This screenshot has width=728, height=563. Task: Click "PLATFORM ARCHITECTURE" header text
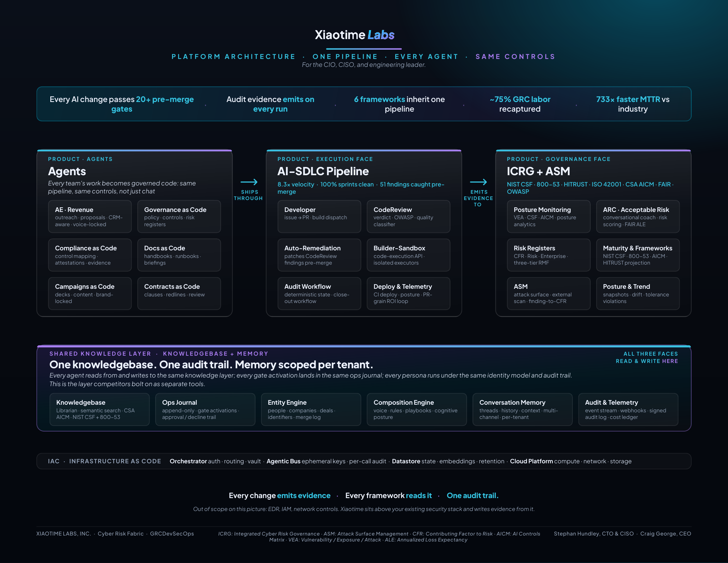[233, 57]
